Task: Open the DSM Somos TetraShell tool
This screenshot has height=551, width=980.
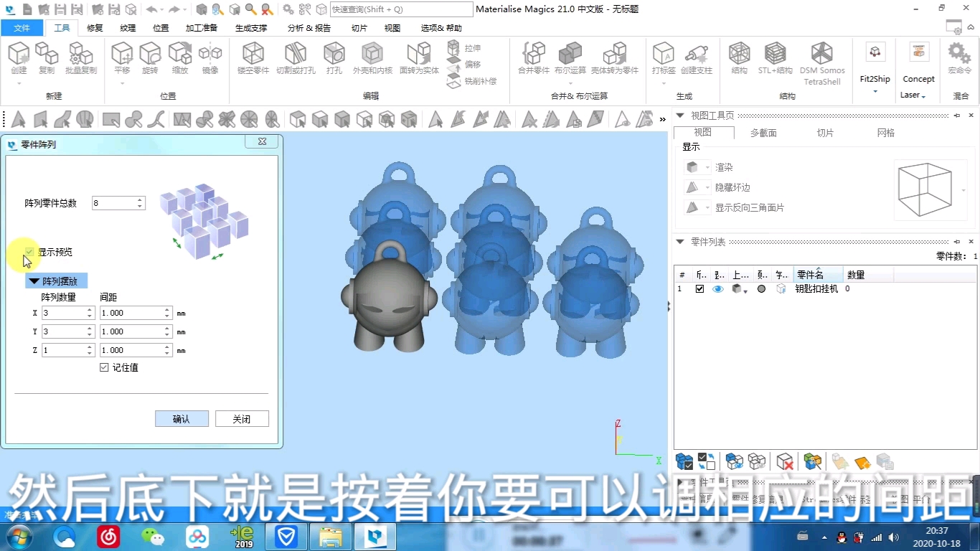Action: point(822,63)
